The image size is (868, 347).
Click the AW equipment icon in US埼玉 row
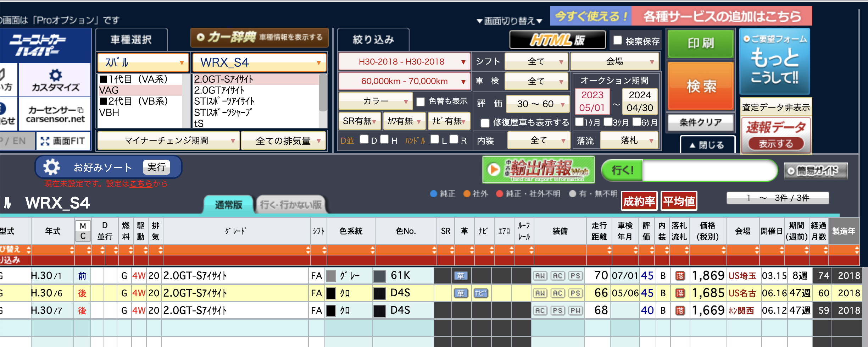pos(540,276)
